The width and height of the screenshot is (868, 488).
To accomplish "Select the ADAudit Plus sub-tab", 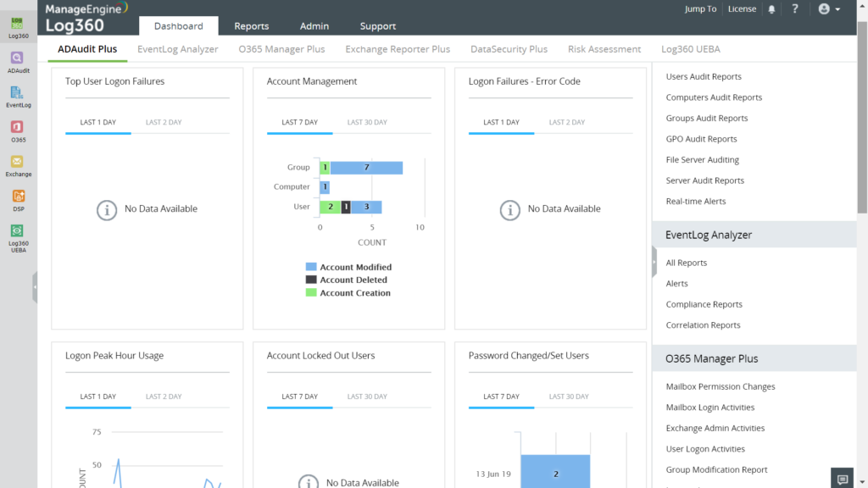I will pyautogui.click(x=87, y=49).
